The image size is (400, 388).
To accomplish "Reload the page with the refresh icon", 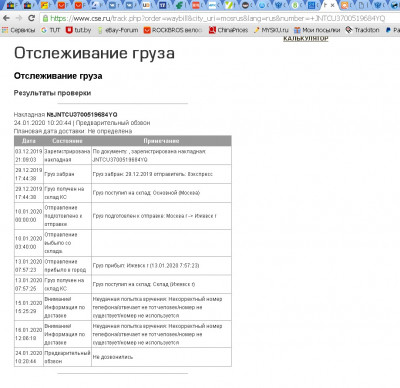I will pyautogui.click(x=32, y=18).
